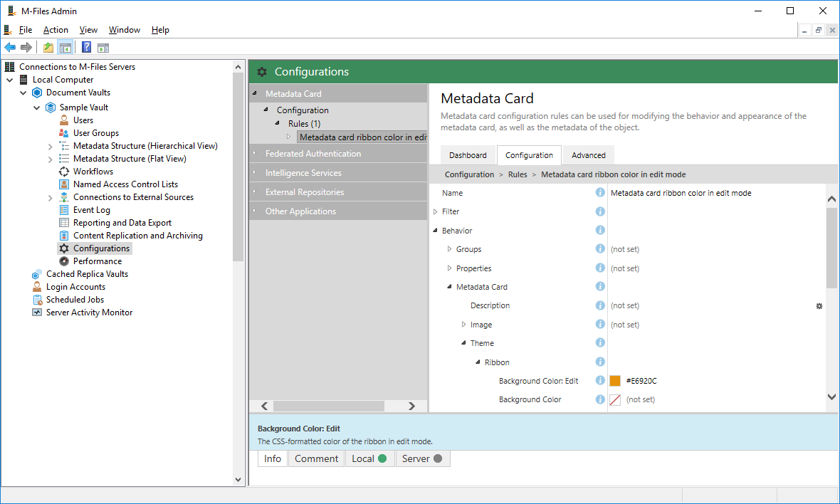
Task: Open the Help toolbar icon
Action: point(86,48)
